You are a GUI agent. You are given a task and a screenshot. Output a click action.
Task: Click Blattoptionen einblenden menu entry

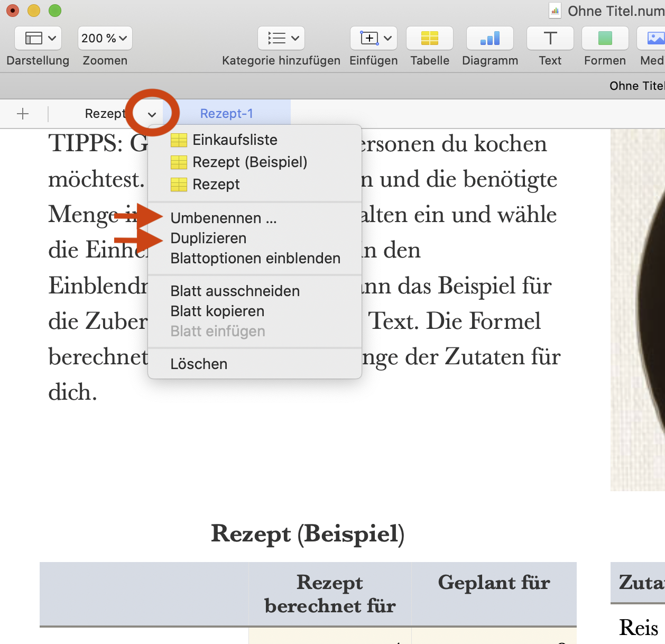[255, 259]
